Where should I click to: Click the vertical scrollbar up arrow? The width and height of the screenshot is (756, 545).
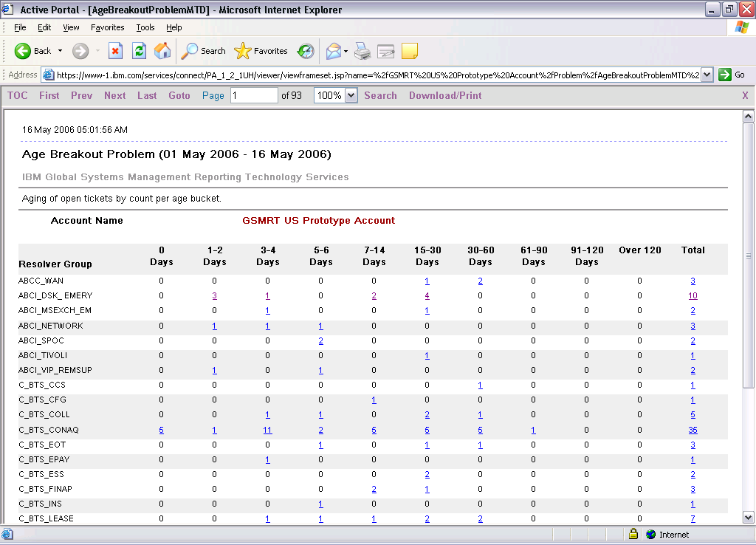(x=748, y=116)
